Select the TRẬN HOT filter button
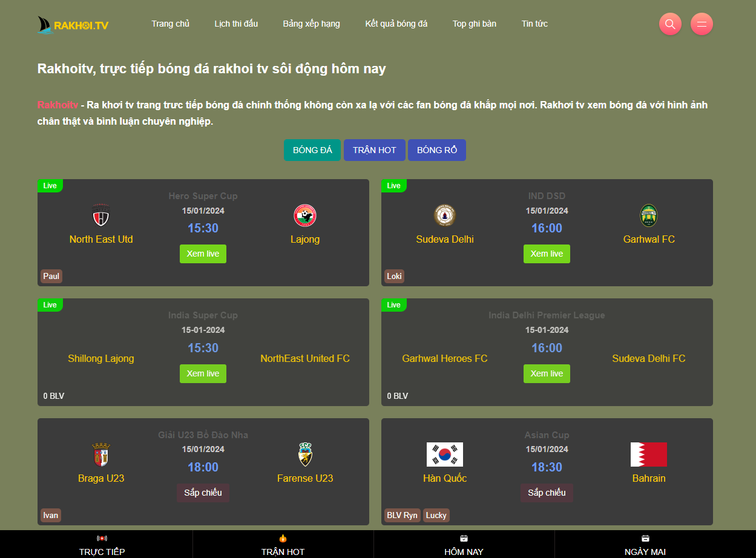Screen dimensions: 756x558 tap(375, 150)
